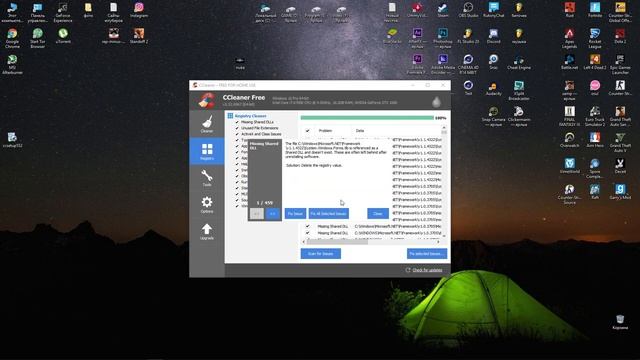Open Standoff 2 desktop icon

pos(139,36)
